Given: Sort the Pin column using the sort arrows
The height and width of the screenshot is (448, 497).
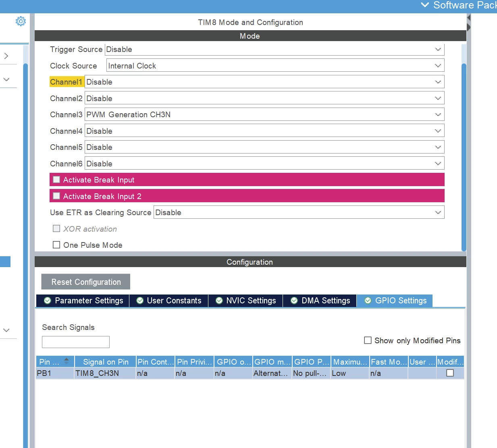Looking at the screenshot, I should pyautogui.click(x=67, y=361).
